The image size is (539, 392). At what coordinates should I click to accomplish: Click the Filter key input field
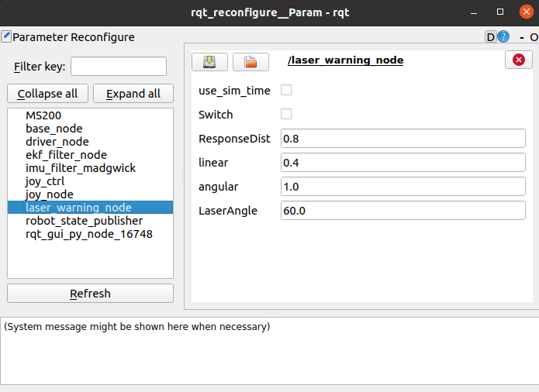[x=119, y=67]
